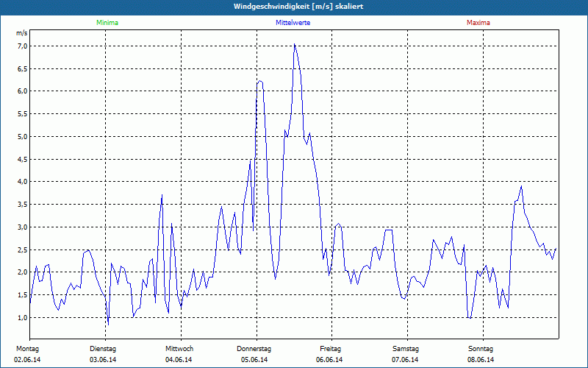Click the 6,5 y-axis value
This screenshot has width=588, height=368.
[x=22, y=68]
